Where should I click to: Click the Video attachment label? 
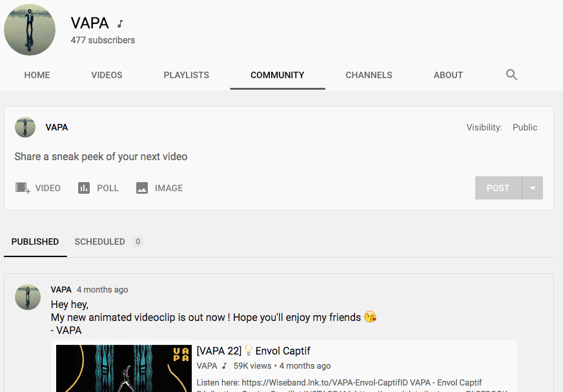[x=48, y=188]
